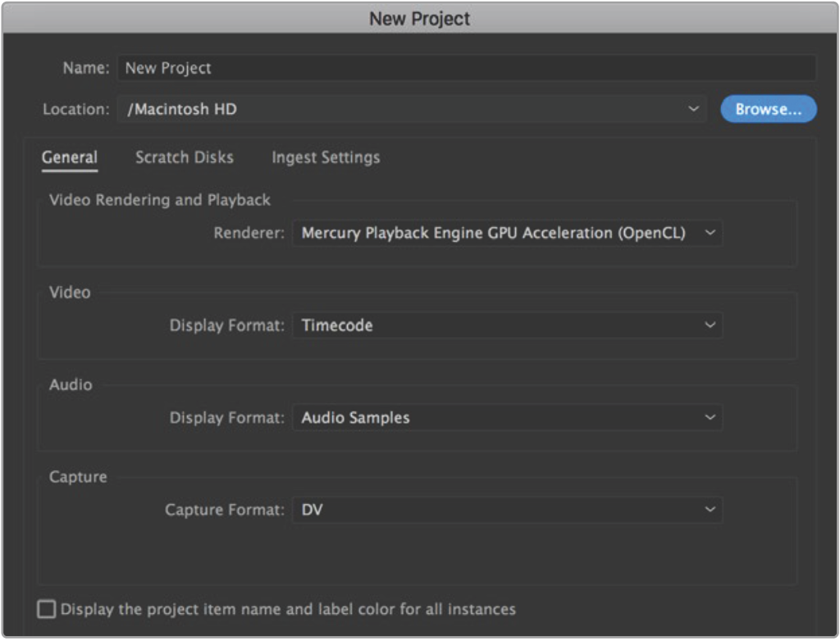
Task: Click the chevron on the Audio Samples dropdown
Action: point(710,417)
